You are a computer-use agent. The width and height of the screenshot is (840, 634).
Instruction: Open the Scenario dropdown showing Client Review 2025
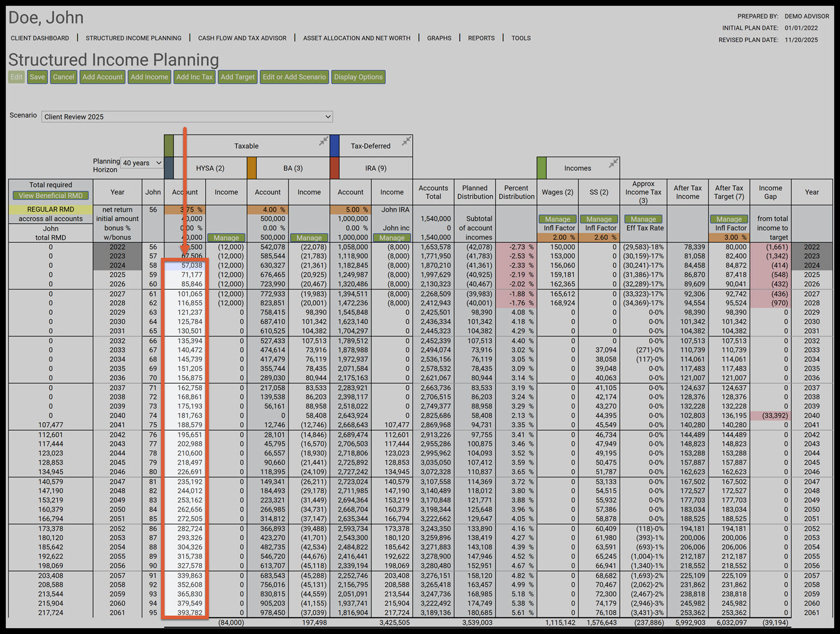click(x=187, y=116)
